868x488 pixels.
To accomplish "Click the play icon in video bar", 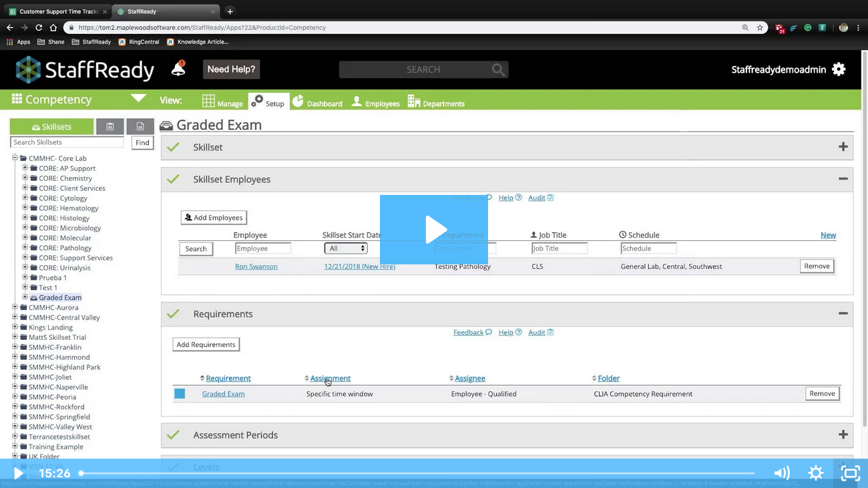I will click(18, 473).
